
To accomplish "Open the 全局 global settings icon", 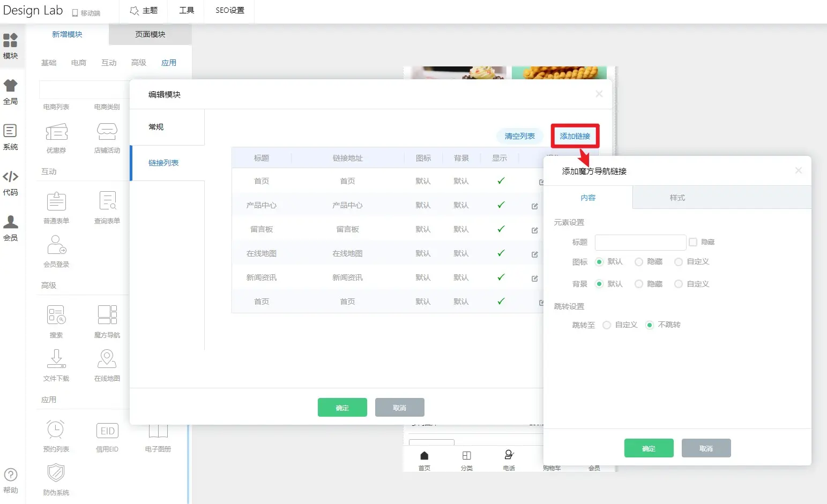I will coord(10,86).
